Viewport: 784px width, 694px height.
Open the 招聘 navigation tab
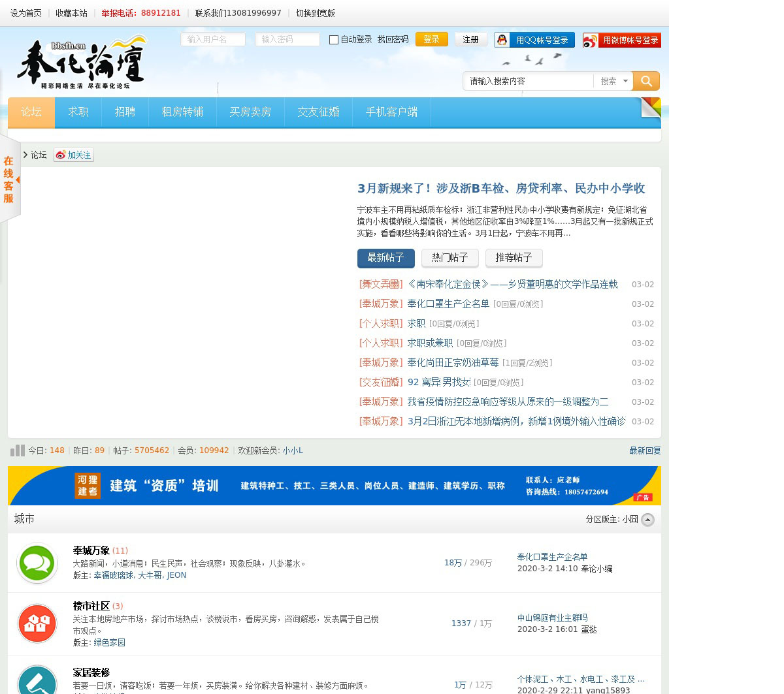click(x=125, y=112)
